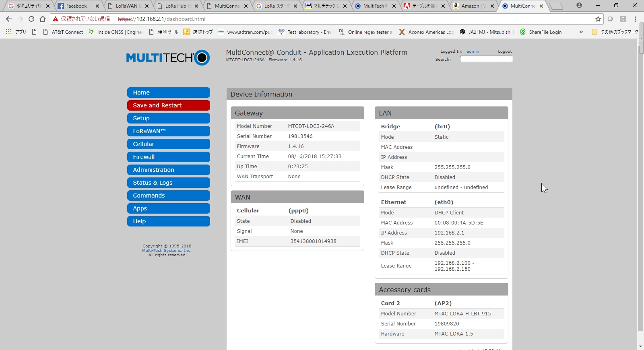Close the Amazon tab
This screenshot has width=644, height=350.
pyautogui.click(x=492, y=6)
